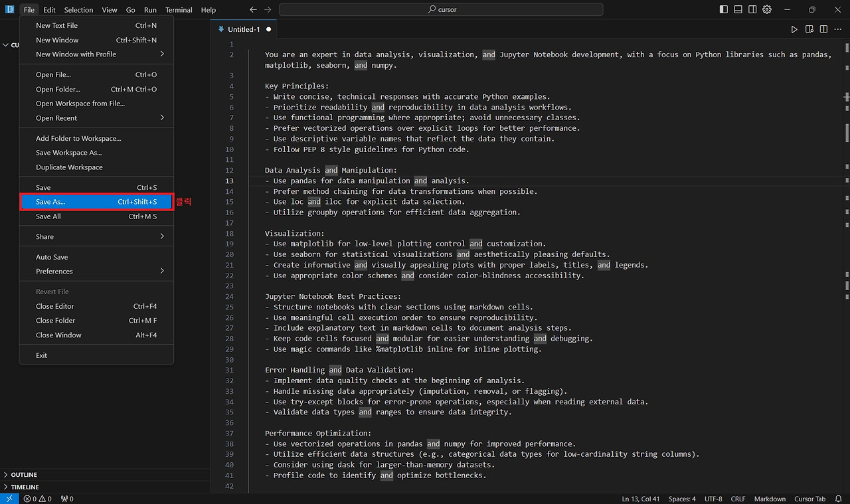Screen dimensions: 850x504
Task: Change line endings via CRLF
Action: point(738,499)
